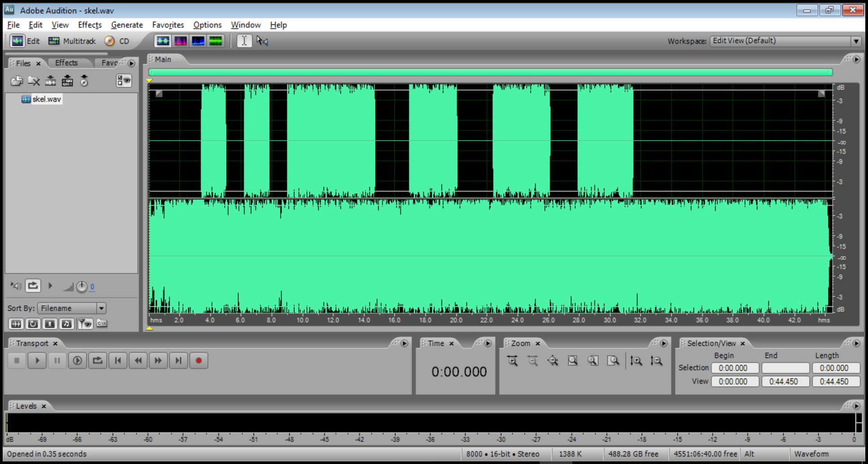This screenshot has width=868, height=464.
Task: Open File menu
Action: pos(13,25)
